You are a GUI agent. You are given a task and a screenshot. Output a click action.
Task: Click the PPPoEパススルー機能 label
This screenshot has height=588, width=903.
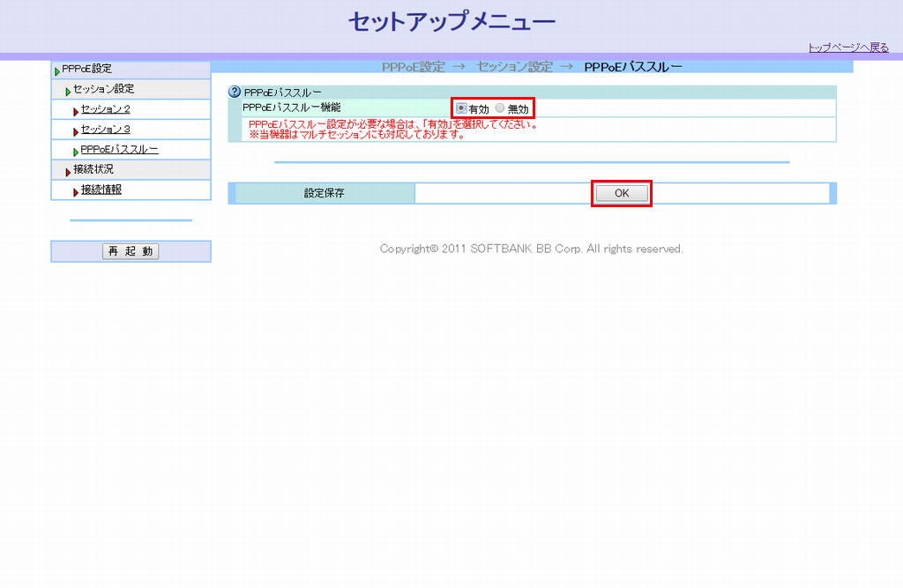point(291,108)
